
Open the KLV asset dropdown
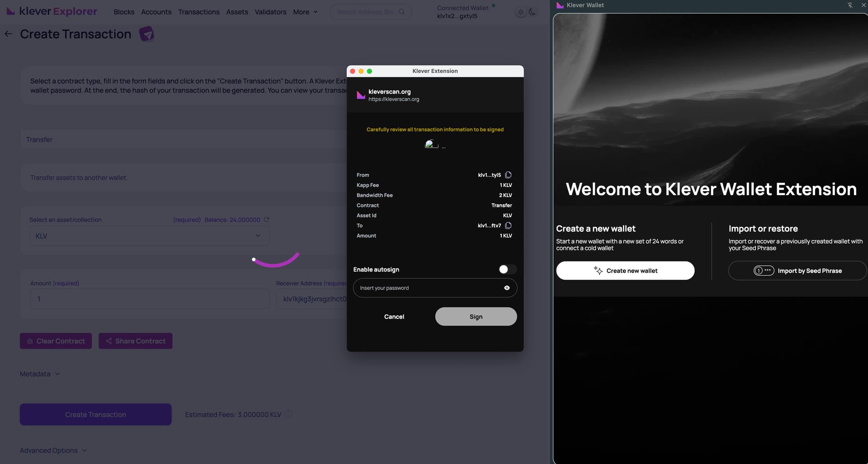click(x=149, y=236)
